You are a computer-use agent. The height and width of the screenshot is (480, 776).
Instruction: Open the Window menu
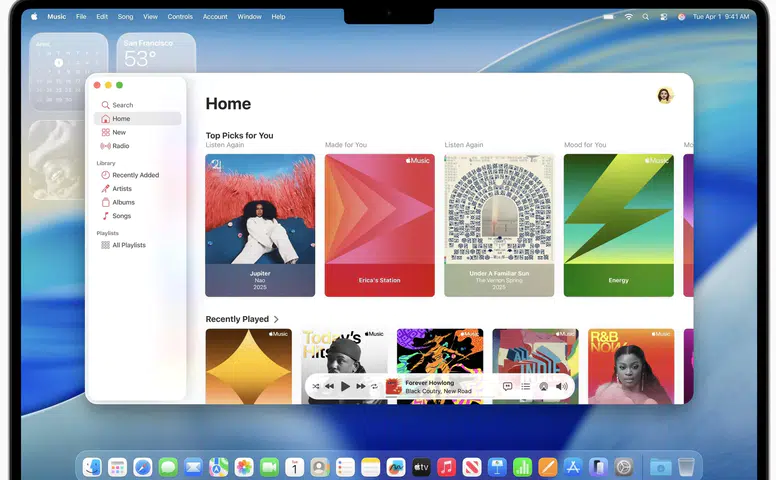click(249, 16)
